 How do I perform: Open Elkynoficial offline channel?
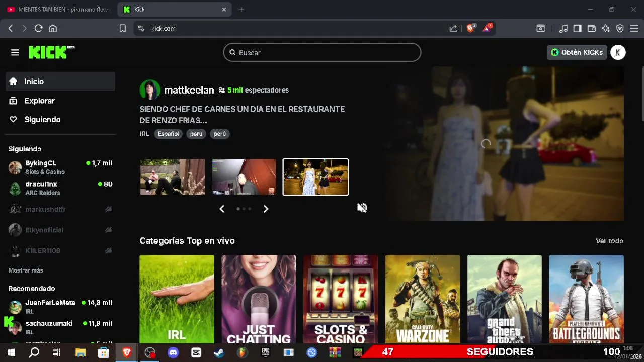pos(60,230)
